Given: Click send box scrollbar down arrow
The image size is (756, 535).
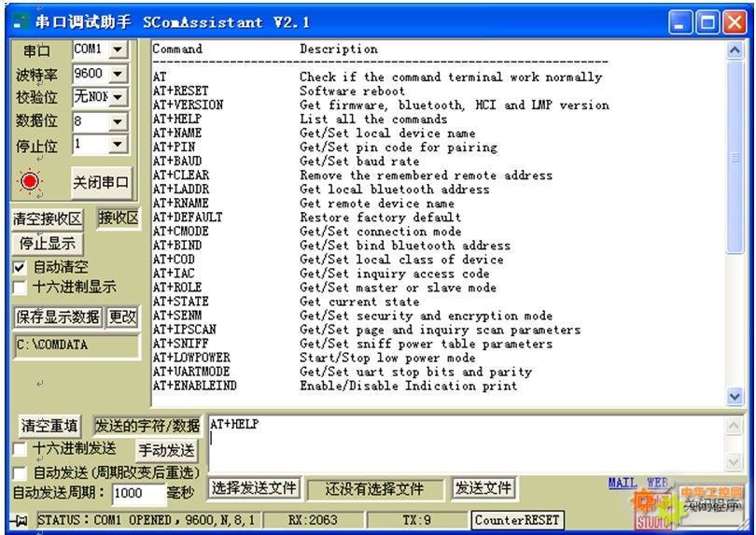Looking at the screenshot, I should 735,461.
